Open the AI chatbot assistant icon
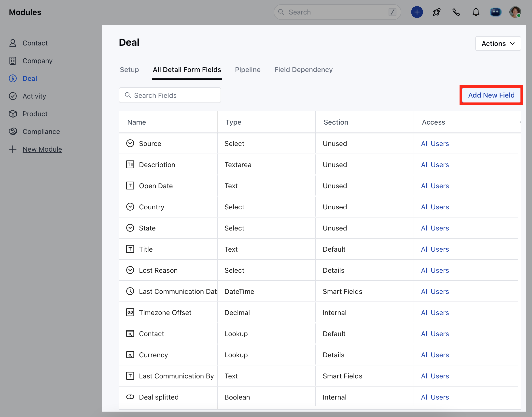The width and height of the screenshot is (532, 417). tap(496, 12)
